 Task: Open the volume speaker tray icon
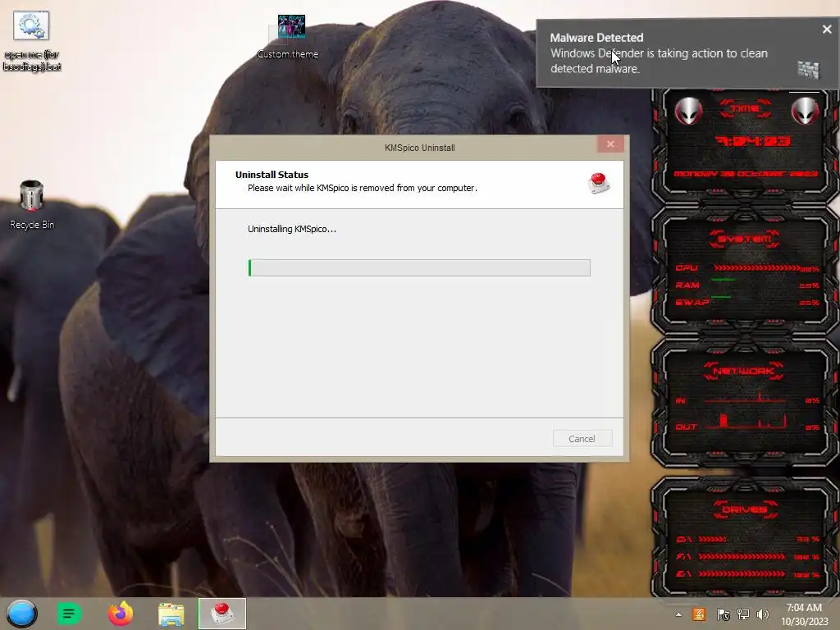coord(763,614)
